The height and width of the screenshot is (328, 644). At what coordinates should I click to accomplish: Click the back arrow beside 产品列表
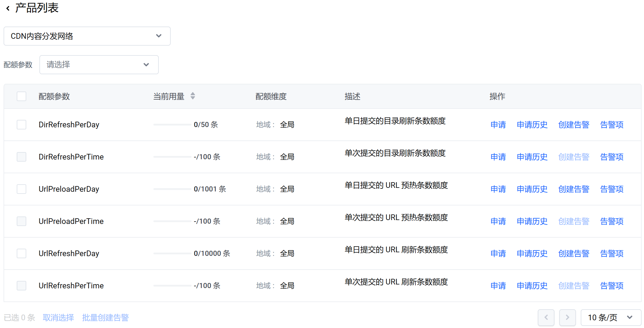pyautogui.click(x=8, y=8)
